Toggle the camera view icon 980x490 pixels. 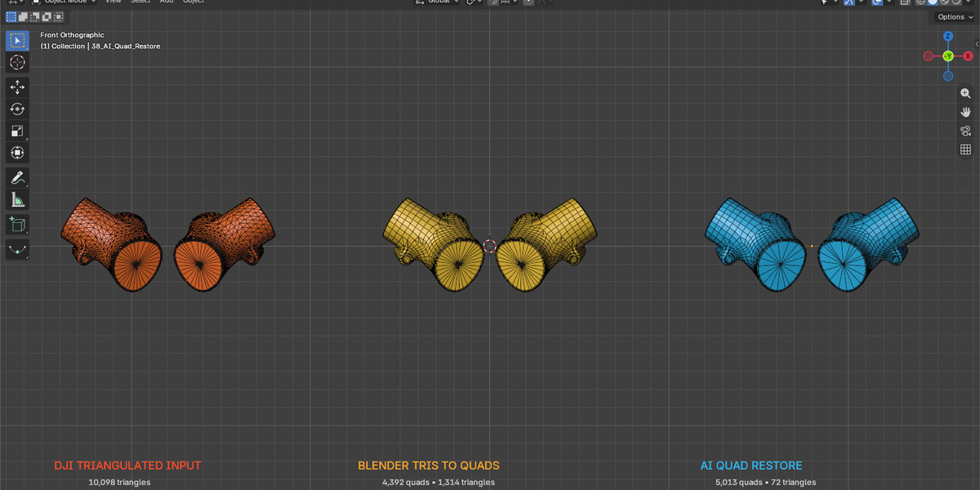pos(965,131)
